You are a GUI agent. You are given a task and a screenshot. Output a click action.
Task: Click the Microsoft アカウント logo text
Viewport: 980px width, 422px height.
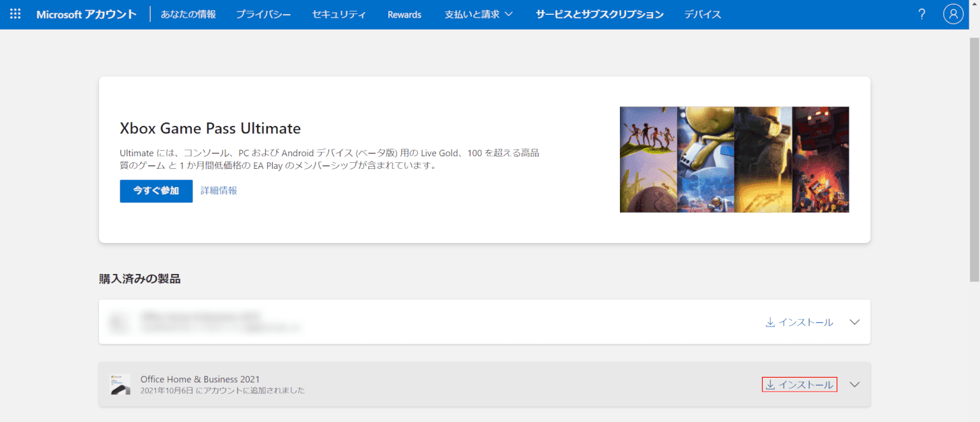coord(86,14)
